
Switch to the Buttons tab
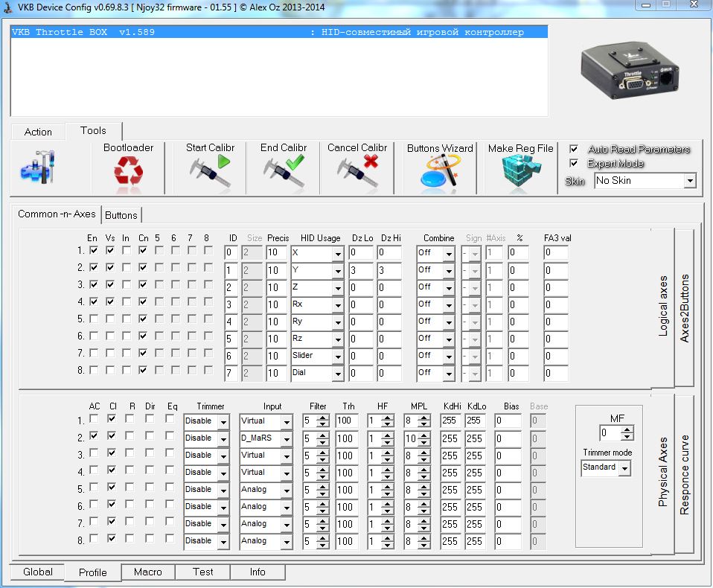tap(121, 215)
